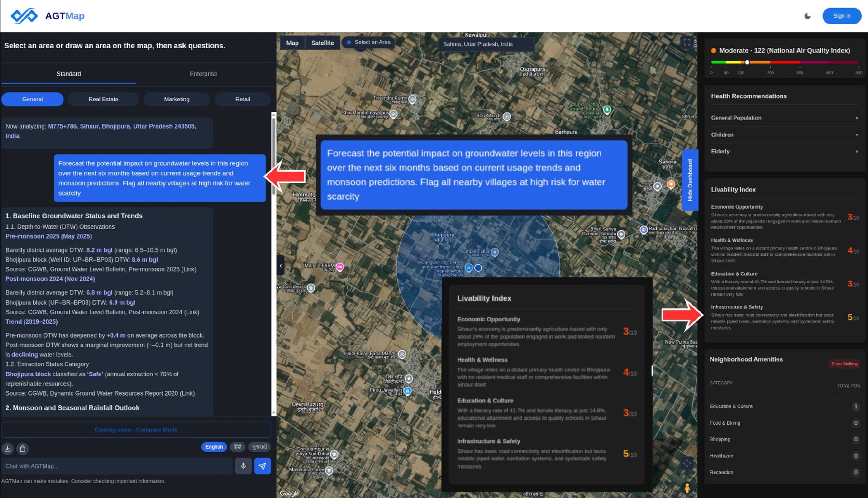Recenter map with the location target icon
Viewport: 868px width, 498px height.
[687, 463]
